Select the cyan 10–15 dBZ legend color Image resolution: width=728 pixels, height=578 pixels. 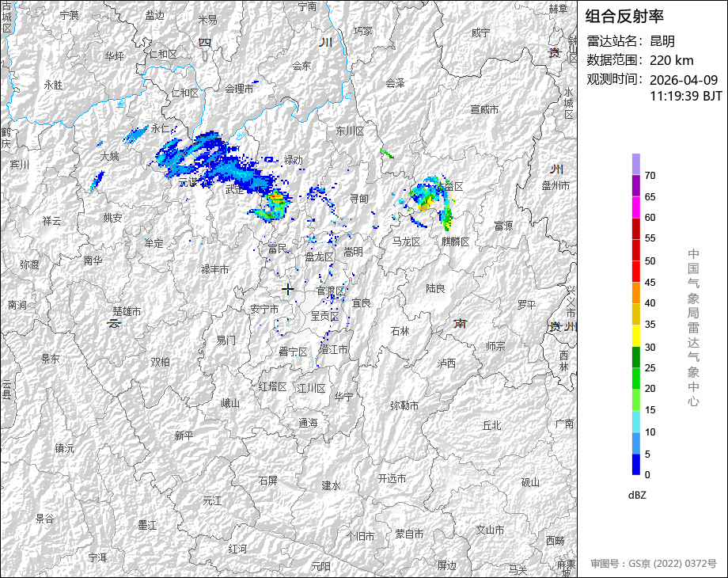point(636,421)
